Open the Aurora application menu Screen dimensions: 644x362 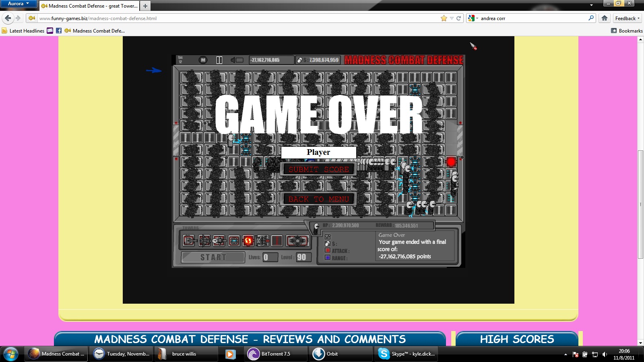pyautogui.click(x=18, y=4)
